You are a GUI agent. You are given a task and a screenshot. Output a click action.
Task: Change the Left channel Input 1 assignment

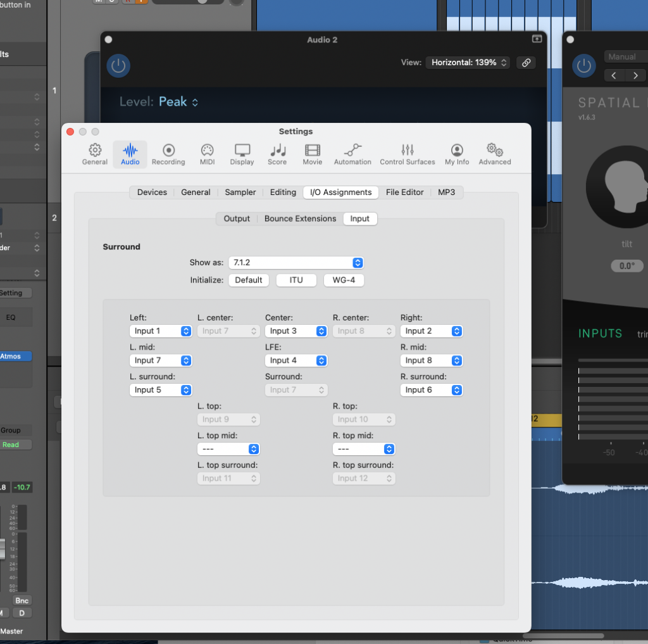click(161, 331)
